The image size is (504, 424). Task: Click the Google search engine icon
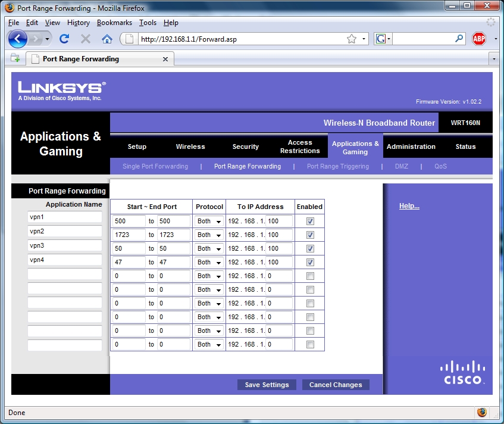coord(381,39)
